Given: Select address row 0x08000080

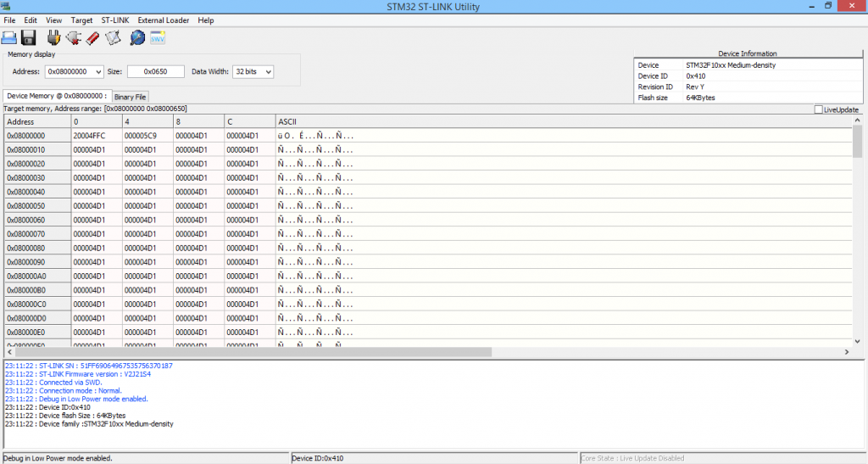Looking at the screenshot, I should (x=37, y=248).
